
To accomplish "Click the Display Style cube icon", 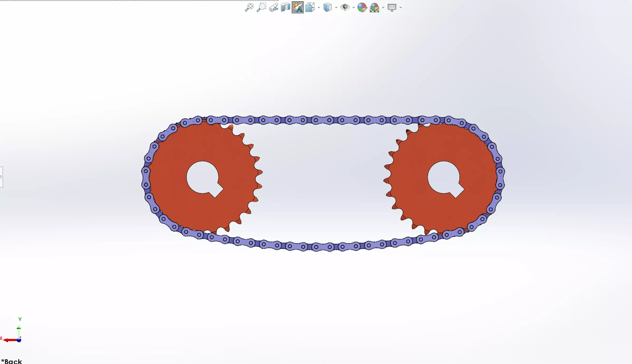I will [327, 7].
